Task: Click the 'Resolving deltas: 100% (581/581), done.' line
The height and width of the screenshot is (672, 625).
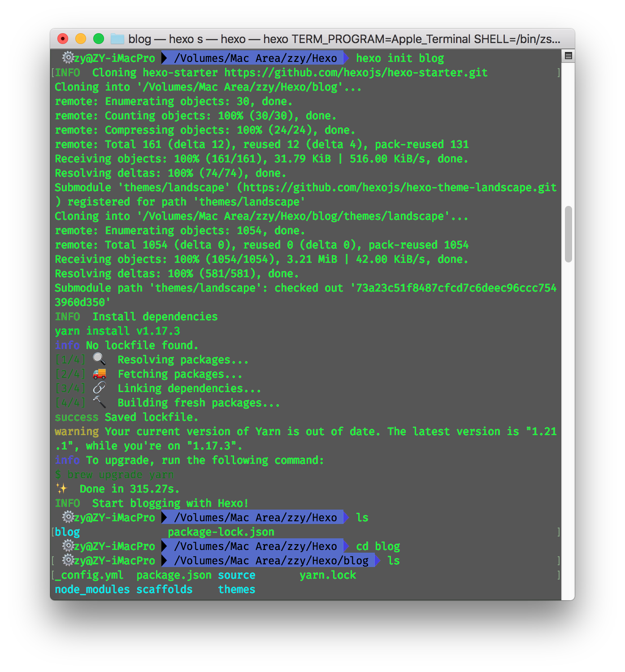Action: click(x=177, y=274)
